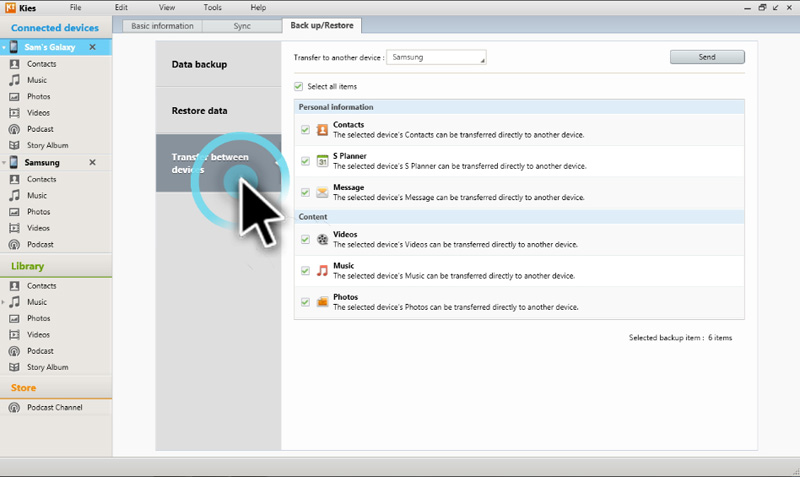Open Library Music icon

[x=14, y=302]
